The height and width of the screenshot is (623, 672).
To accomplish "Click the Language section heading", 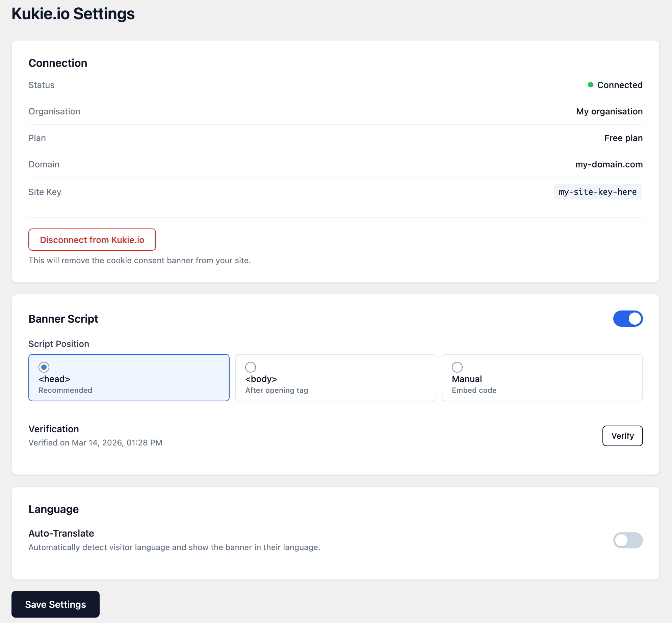I will tap(53, 509).
